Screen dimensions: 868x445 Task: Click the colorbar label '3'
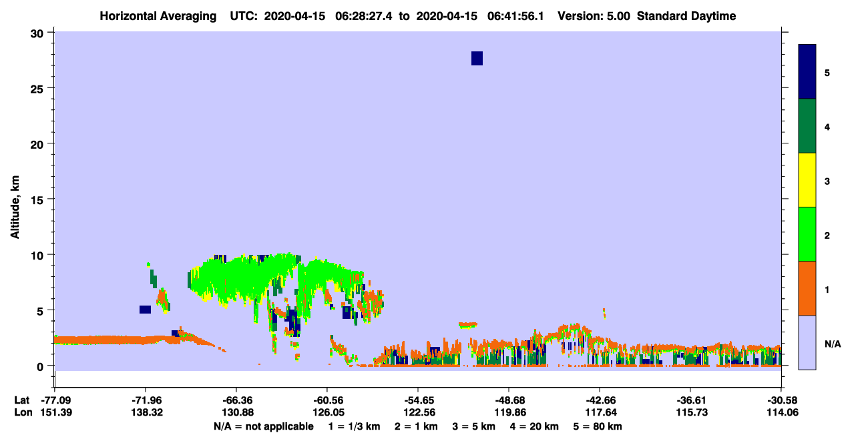click(x=827, y=181)
